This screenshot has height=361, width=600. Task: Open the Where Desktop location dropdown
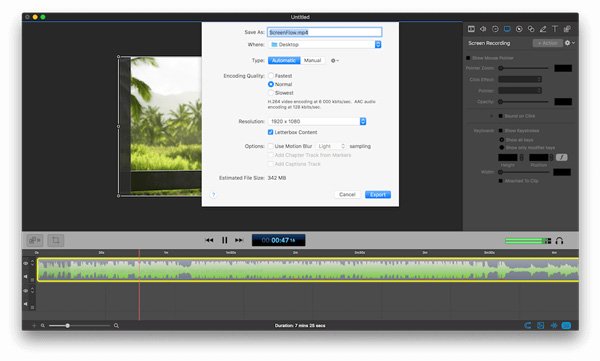[x=325, y=44]
